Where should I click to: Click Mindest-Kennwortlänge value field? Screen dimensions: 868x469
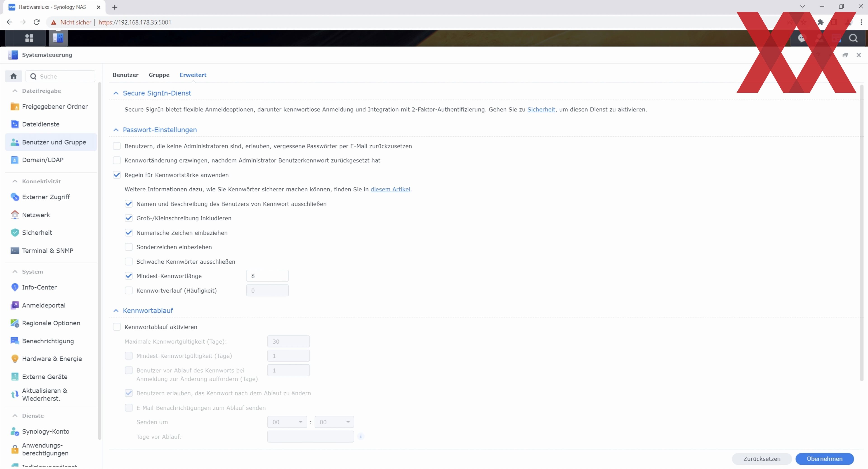[x=268, y=276]
